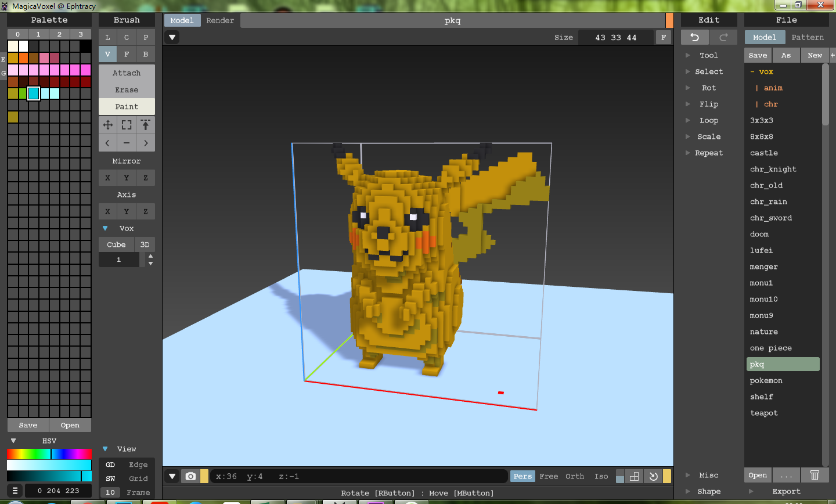Delete the model using the trash icon
836x504 pixels.
(815, 475)
